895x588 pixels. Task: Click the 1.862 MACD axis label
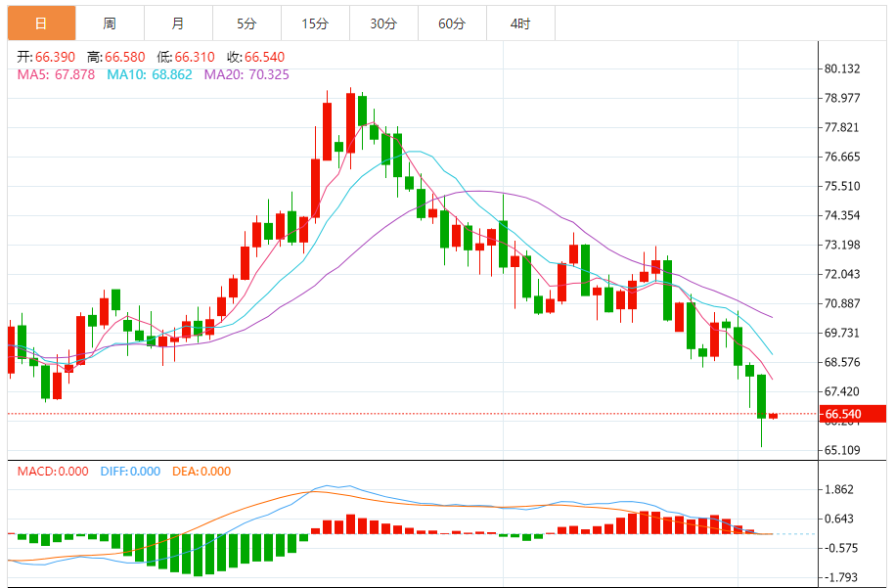pos(839,490)
